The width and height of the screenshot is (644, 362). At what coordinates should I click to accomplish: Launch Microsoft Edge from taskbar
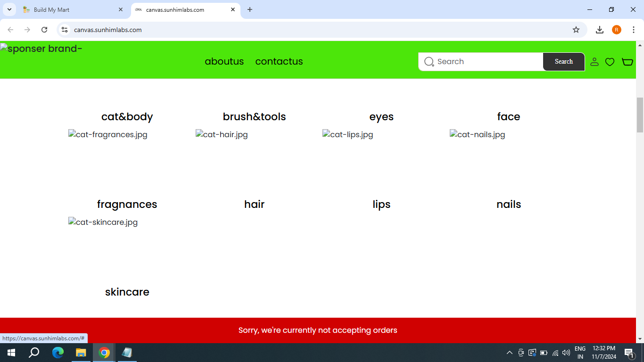58,353
